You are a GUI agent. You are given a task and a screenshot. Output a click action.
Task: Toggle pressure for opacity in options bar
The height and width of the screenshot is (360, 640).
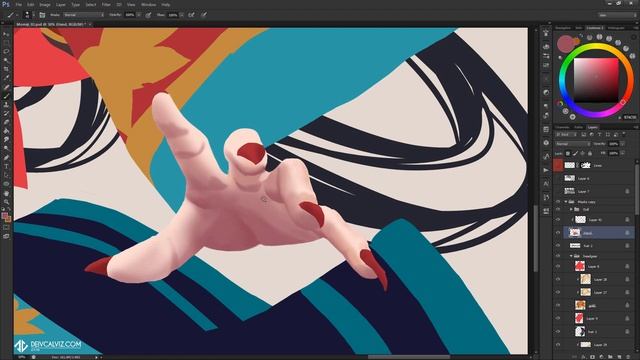(x=148, y=15)
